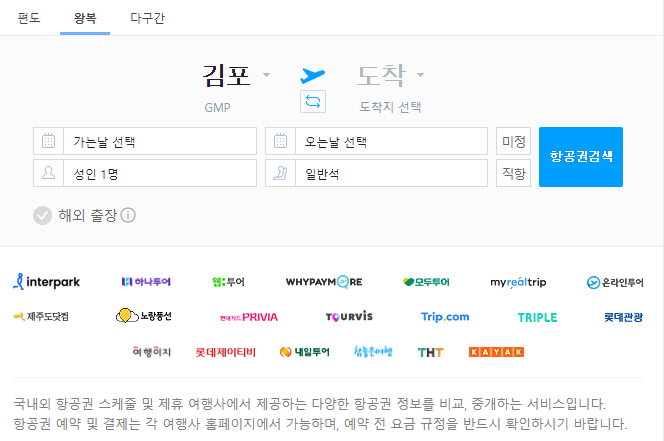664x441 pixels.
Task: Open the 제주도닷컴 partner logo
Action: click(41, 316)
